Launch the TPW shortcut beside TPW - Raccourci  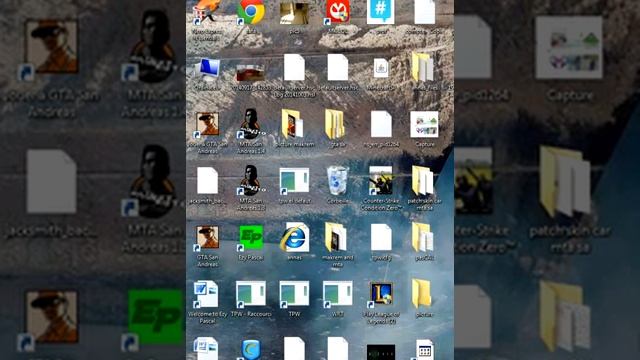point(294,294)
